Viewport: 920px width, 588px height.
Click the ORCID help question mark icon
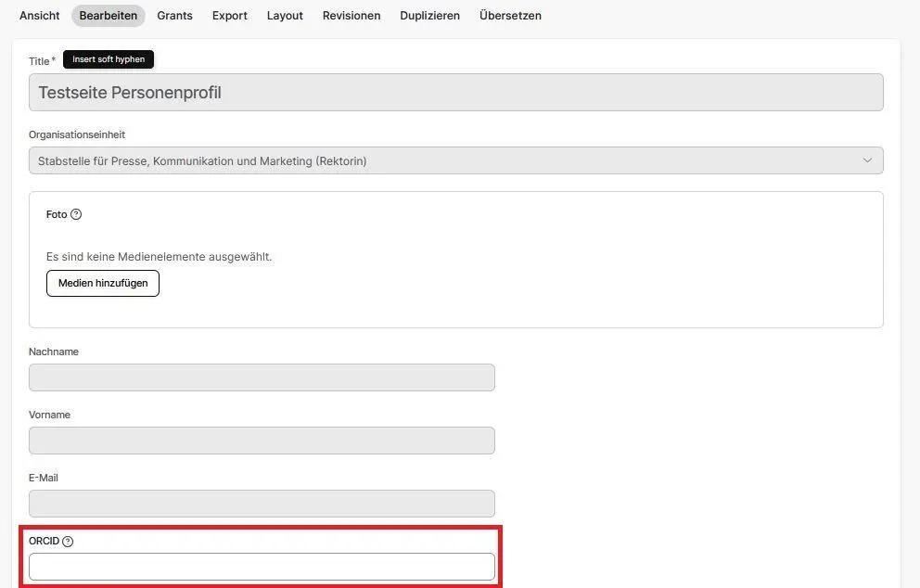click(x=68, y=542)
